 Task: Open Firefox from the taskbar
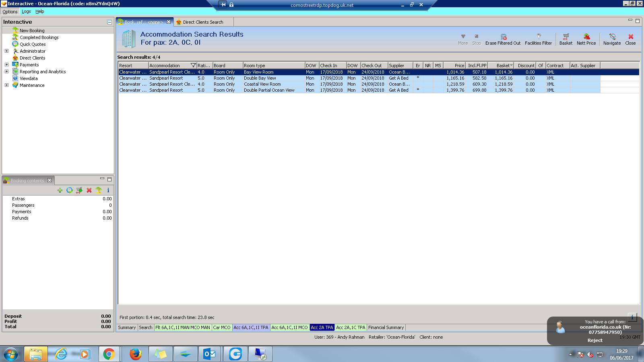coord(135,354)
